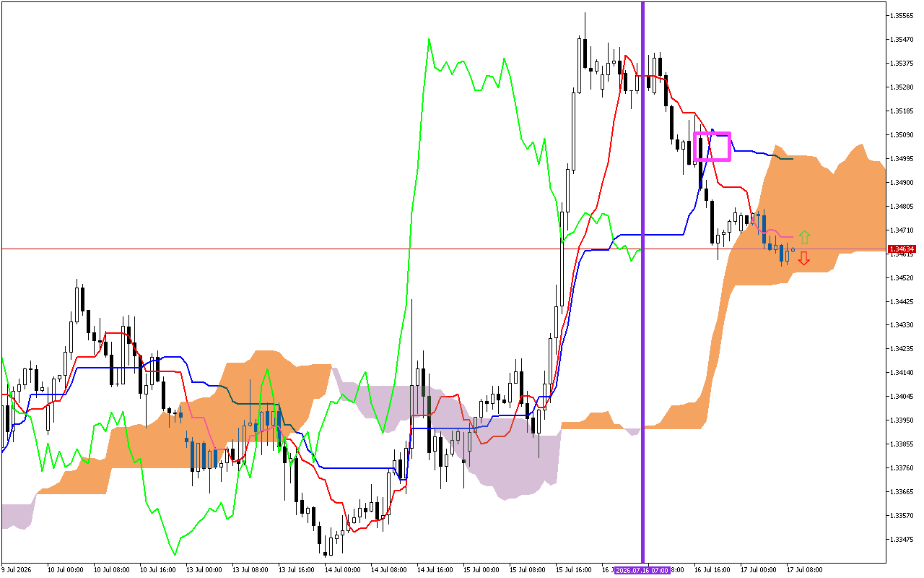Click price axis value 1.34520

[x=902, y=277]
